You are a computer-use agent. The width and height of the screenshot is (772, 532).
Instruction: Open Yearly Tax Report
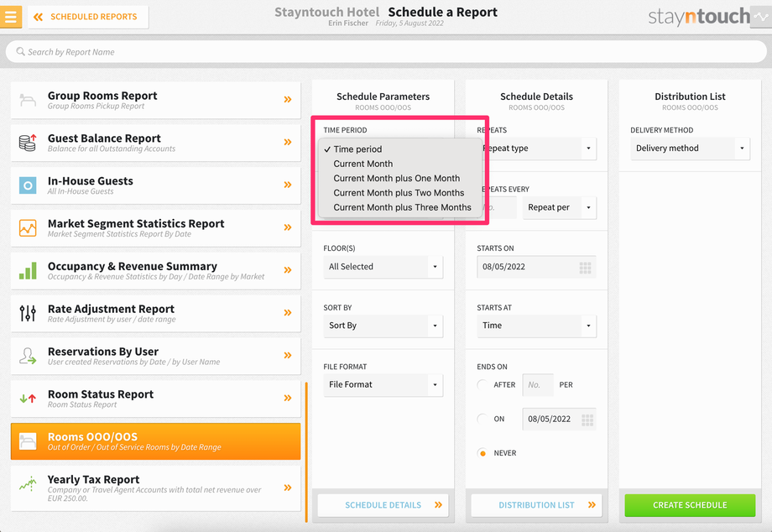(x=155, y=488)
